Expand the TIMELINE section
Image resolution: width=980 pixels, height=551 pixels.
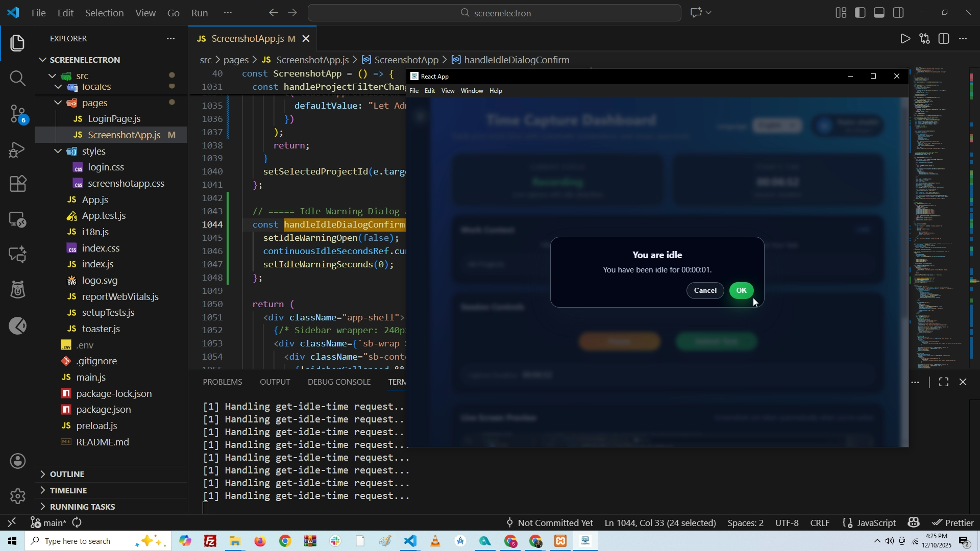pos(68,490)
